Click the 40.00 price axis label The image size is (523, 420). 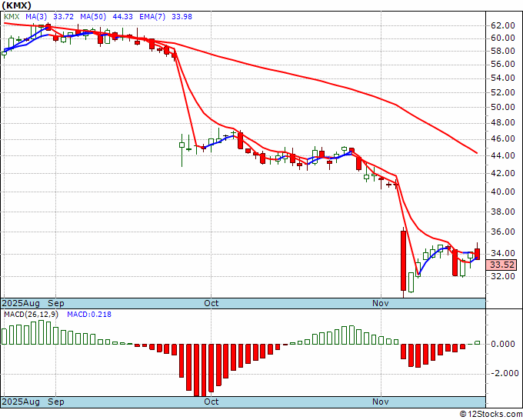tap(503, 192)
